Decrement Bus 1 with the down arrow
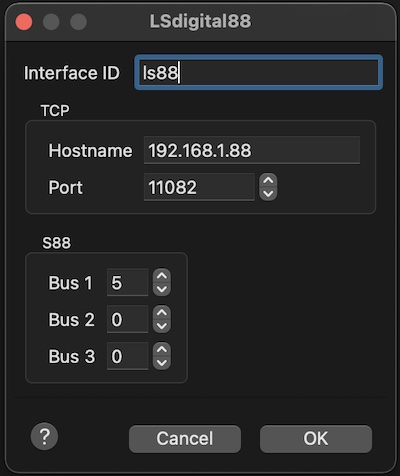This screenshot has width=400, height=476. (162, 289)
